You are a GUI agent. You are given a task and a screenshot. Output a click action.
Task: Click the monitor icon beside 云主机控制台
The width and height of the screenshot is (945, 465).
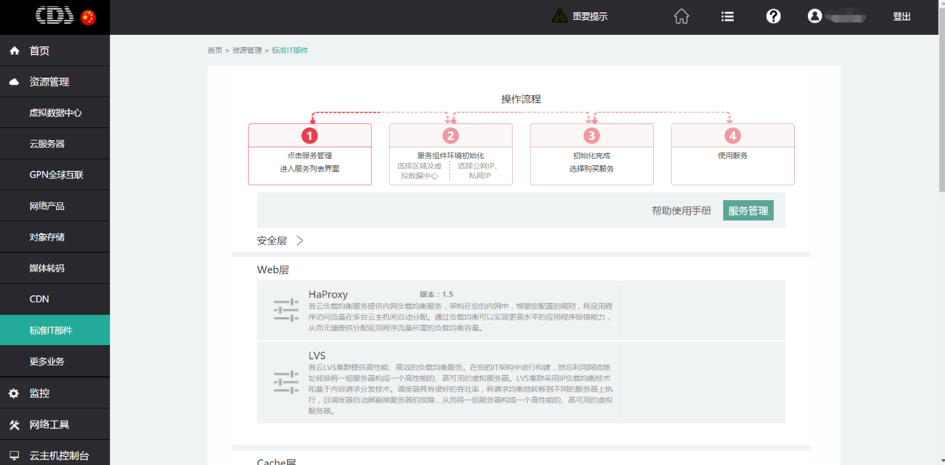(x=14, y=455)
